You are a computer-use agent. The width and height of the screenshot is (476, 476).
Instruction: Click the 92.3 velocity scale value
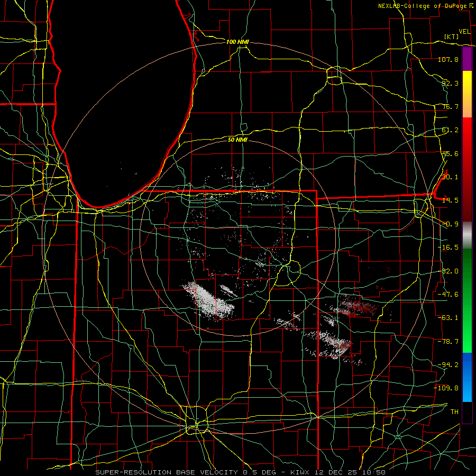point(450,83)
